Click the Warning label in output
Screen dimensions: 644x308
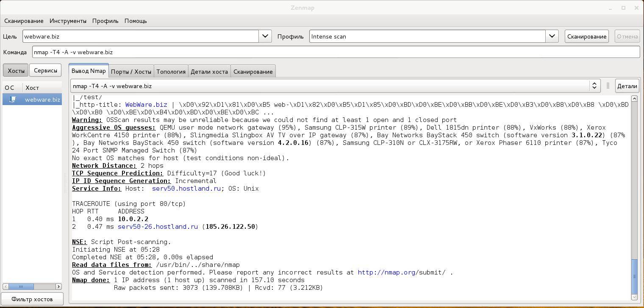tap(87, 120)
